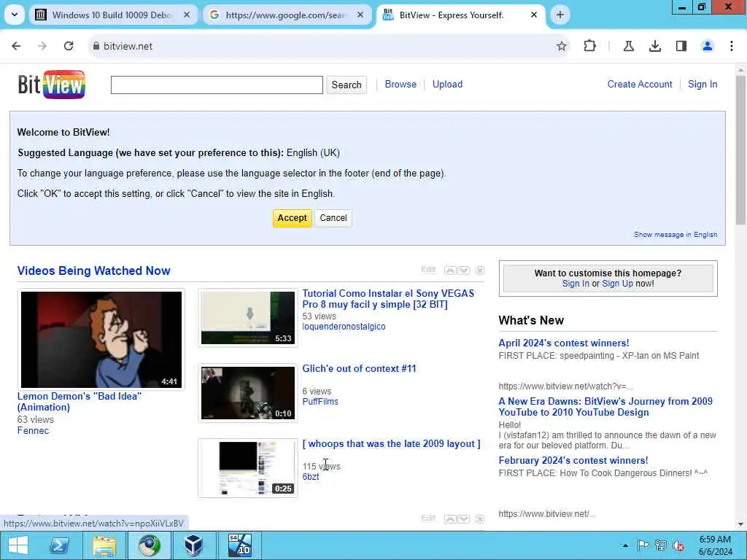Accept the suggested language setting
Screen dimensions: 747x560
(x=292, y=218)
